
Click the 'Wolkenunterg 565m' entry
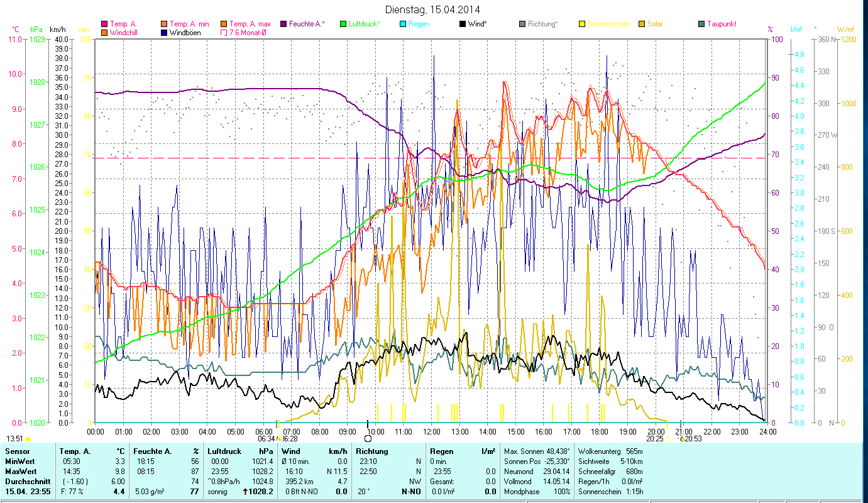[x=610, y=451]
